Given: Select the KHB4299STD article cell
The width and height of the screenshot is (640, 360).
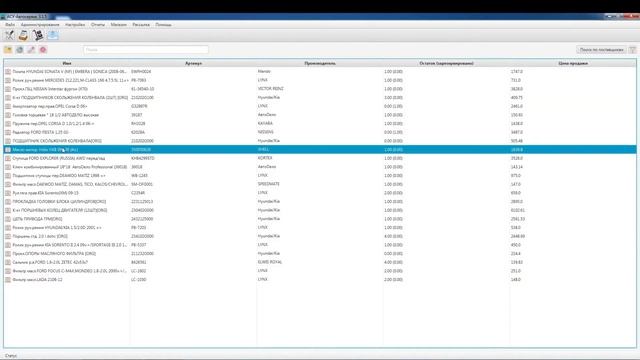Looking at the screenshot, I should coord(143,158).
